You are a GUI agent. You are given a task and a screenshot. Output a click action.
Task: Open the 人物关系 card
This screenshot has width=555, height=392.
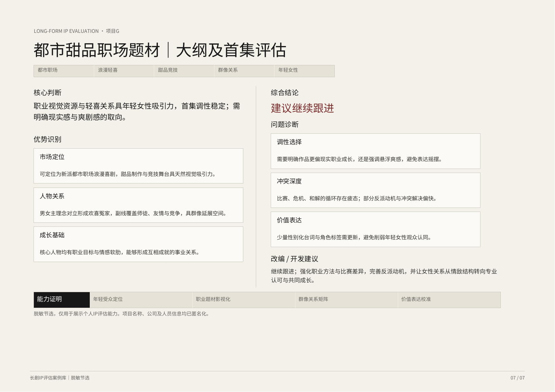point(138,205)
